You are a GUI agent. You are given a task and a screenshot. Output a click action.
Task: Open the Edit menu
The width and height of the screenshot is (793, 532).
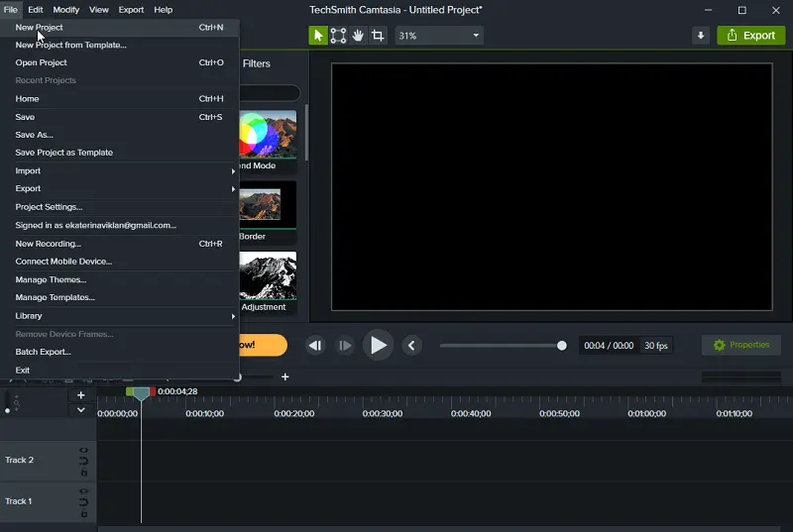36,10
